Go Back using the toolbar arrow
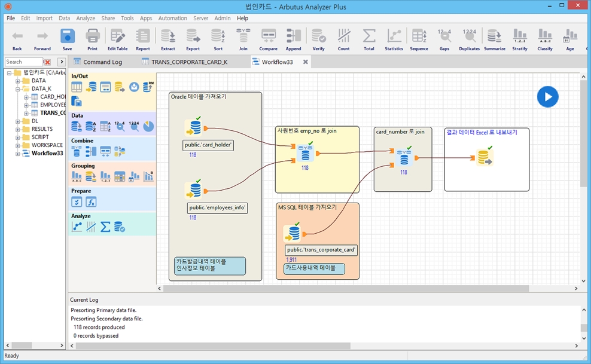This screenshot has height=364, width=591. tap(17, 36)
